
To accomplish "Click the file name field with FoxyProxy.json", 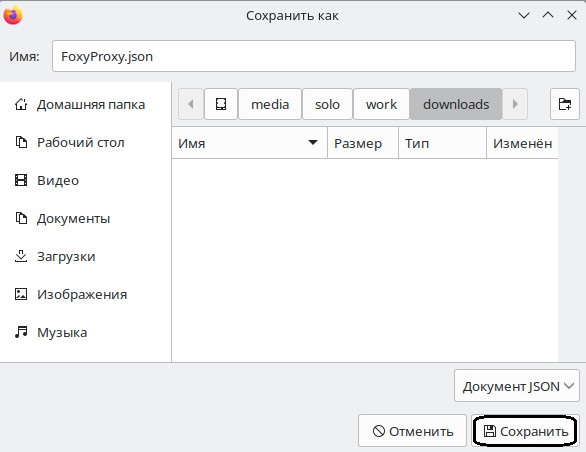I will click(314, 56).
